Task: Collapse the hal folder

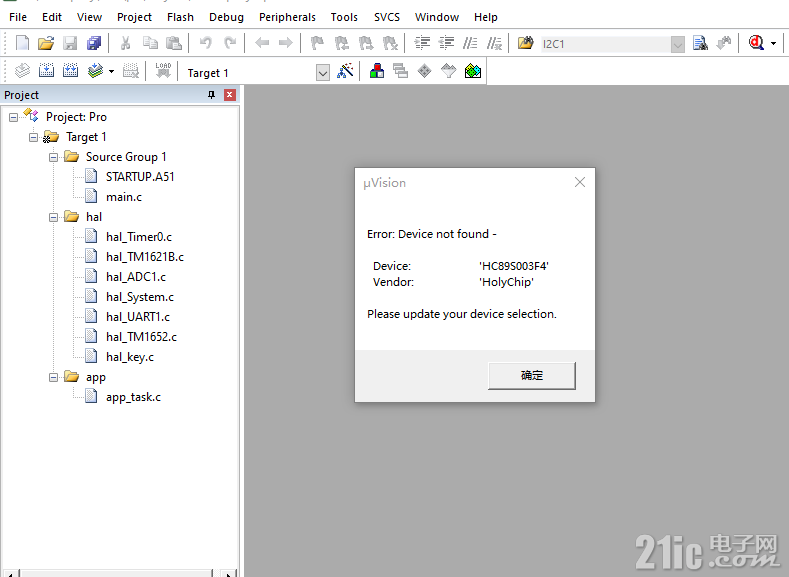Action: click(x=53, y=217)
